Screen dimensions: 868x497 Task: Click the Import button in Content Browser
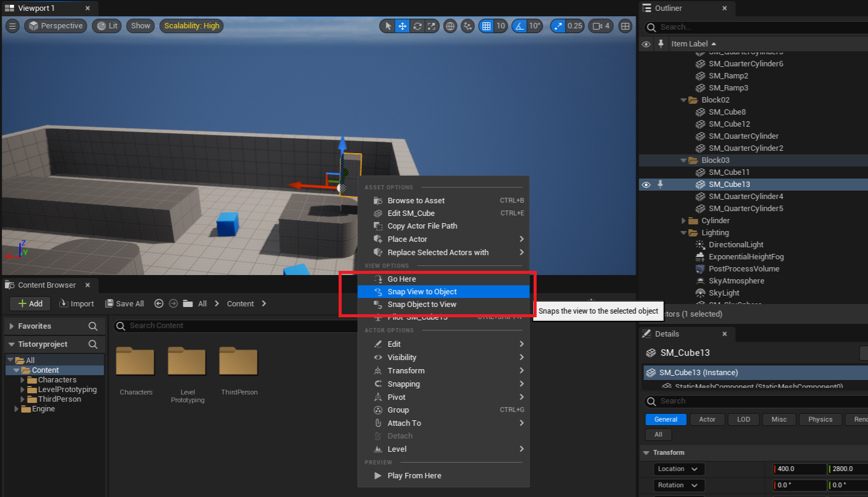click(77, 303)
